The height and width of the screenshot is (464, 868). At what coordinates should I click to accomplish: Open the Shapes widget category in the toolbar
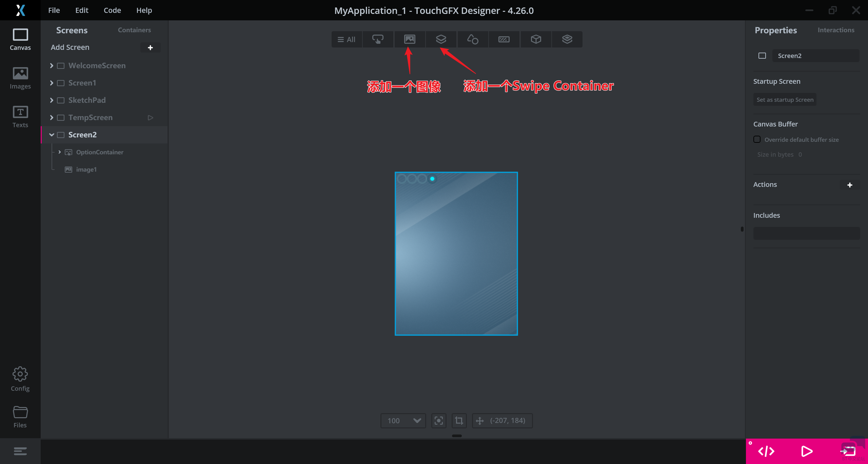pos(473,39)
